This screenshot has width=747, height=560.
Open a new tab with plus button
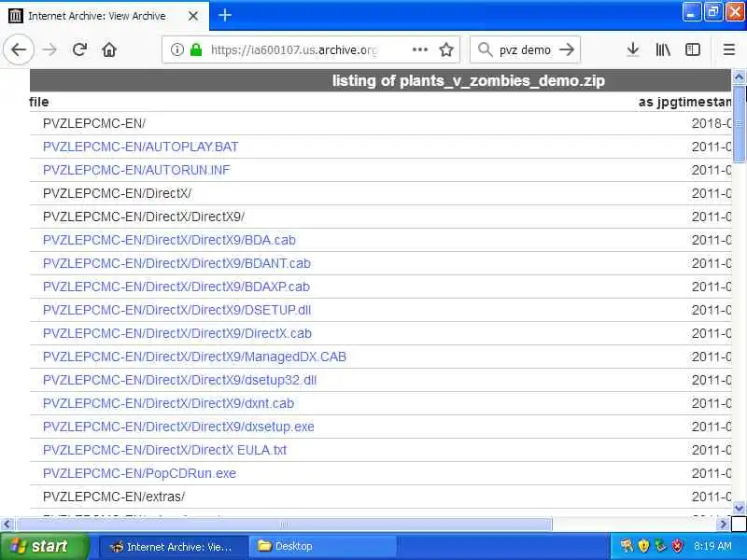[225, 15]
